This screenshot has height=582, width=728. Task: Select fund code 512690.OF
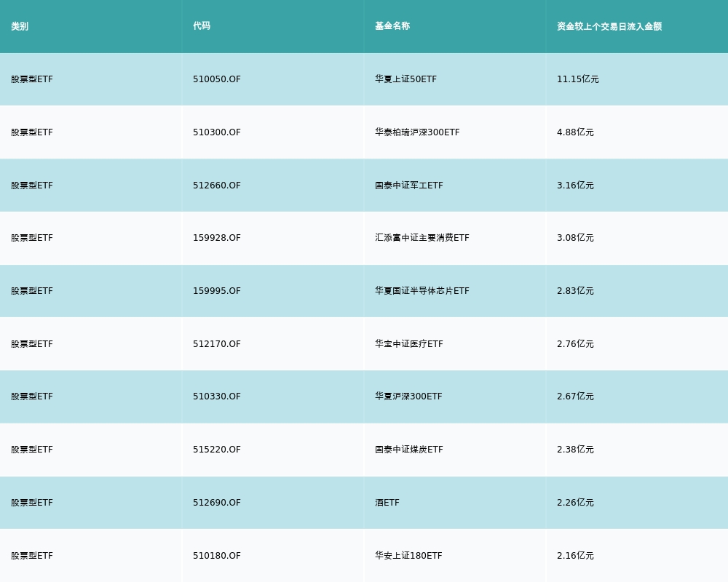(217, 503)
